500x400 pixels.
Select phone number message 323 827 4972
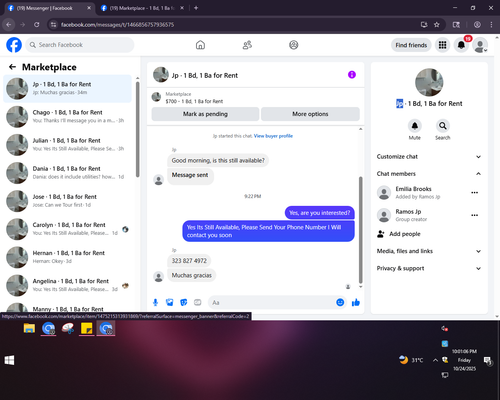point(189,261)
